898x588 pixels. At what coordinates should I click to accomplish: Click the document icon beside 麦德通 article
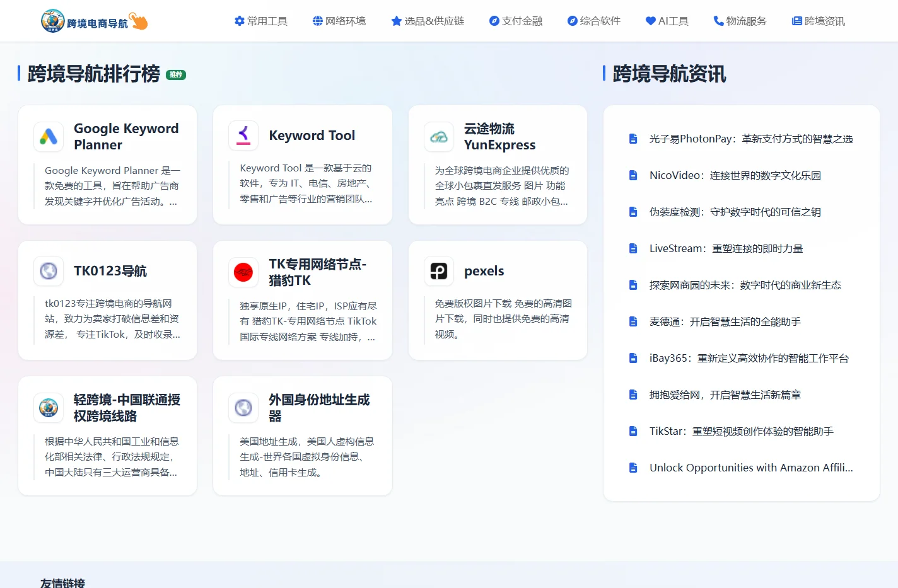click(x=633, y=321)
